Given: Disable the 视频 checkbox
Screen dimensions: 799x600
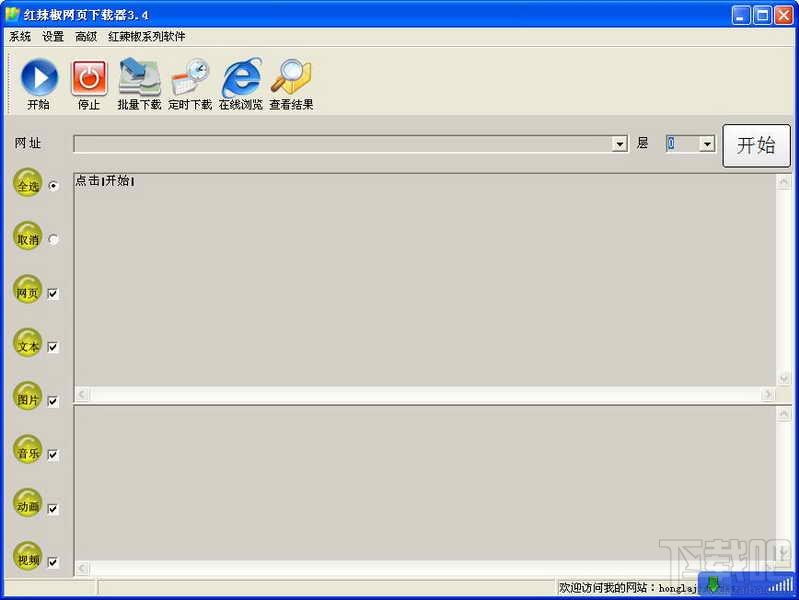Looking at the screenshot, I should [53, 562].
